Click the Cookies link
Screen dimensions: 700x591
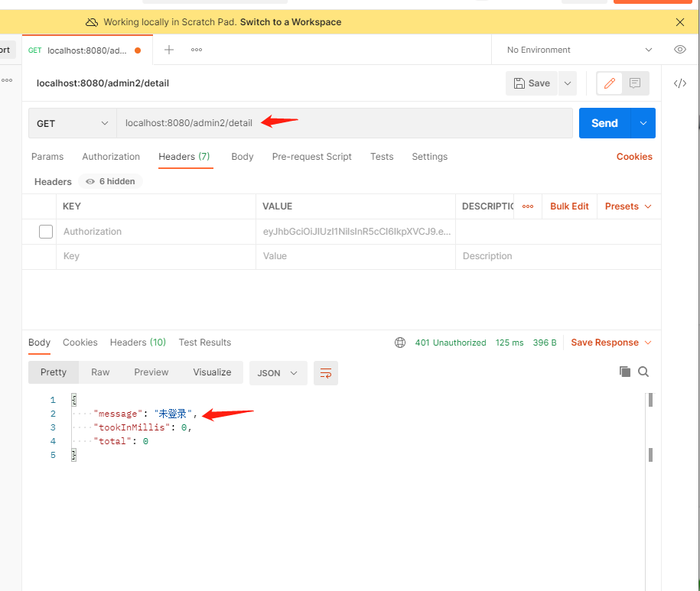[634, 157]
